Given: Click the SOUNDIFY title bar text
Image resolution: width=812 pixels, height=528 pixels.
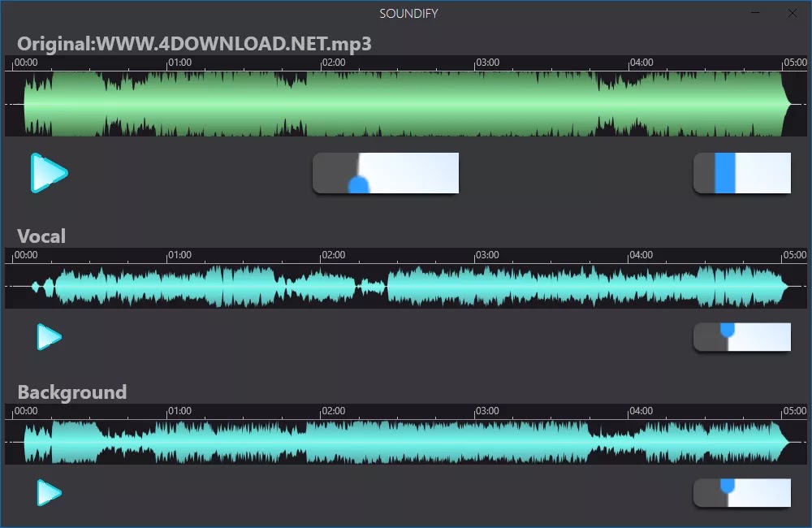Looking at the screenshot, I should pyautogui.click(x=407, y=13).
